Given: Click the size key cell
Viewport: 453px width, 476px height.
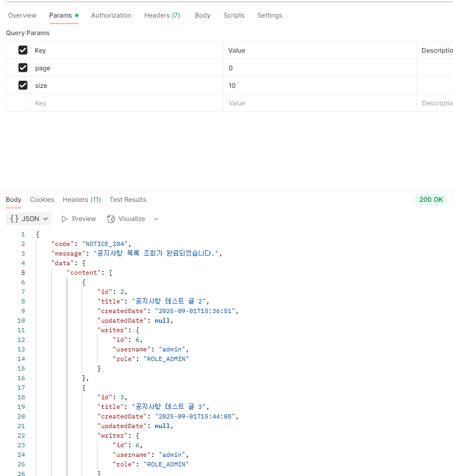Looking at the screenshot, I should (127, 86).
